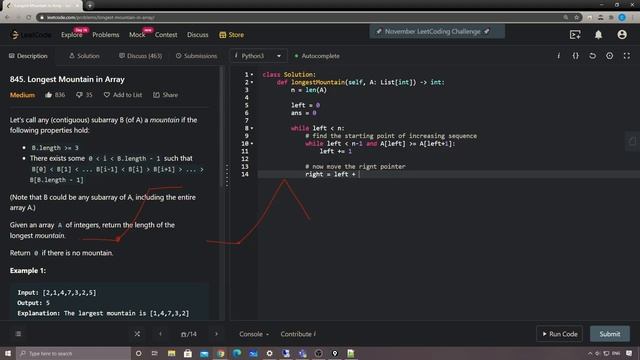Toggle the Autocomplete option
The height and width of the screenshot is (360, 640).
[317, 56]
